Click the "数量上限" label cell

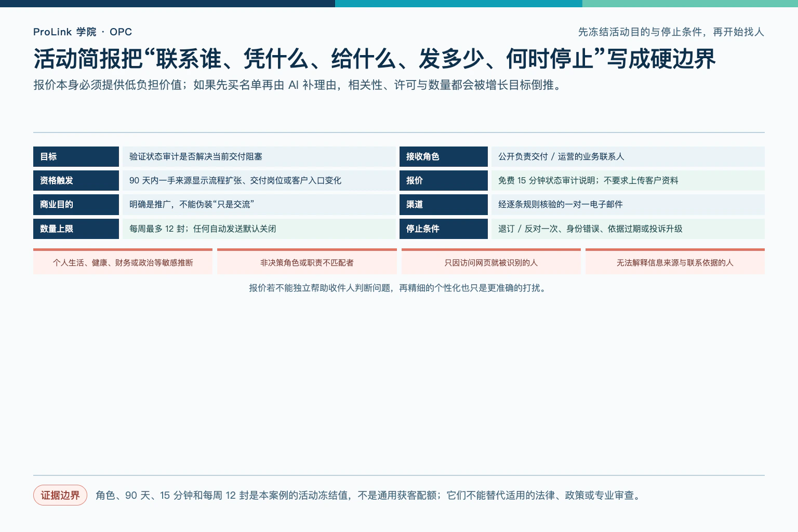76,229
